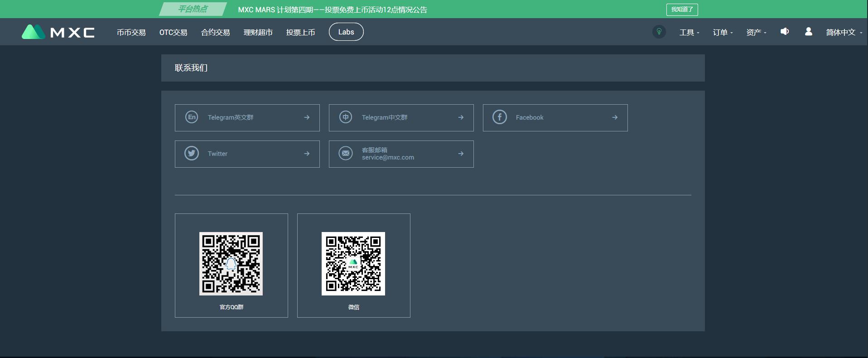868x358 pixels.
Task: Click the Facebook circle icon
Action: [x=500, y=117]
